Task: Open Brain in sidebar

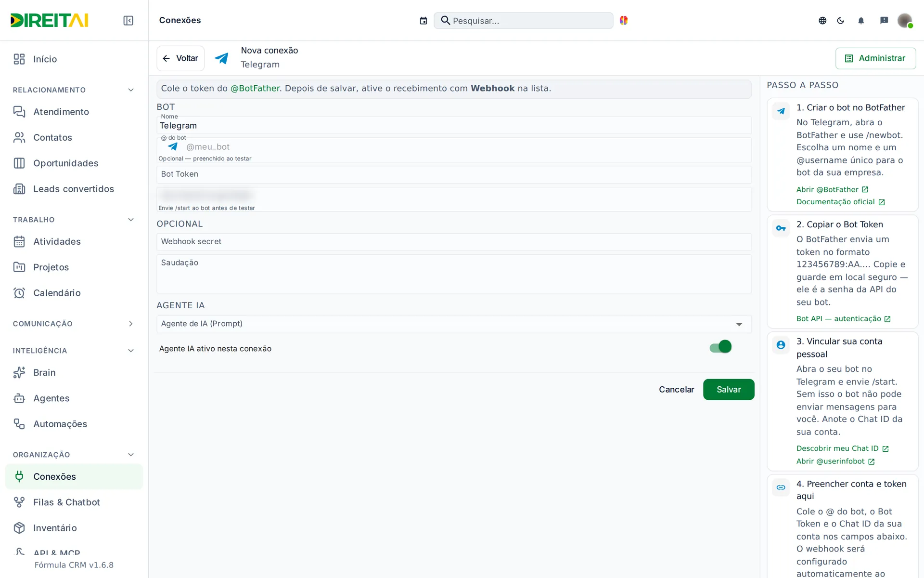Action: click(74, 372)
